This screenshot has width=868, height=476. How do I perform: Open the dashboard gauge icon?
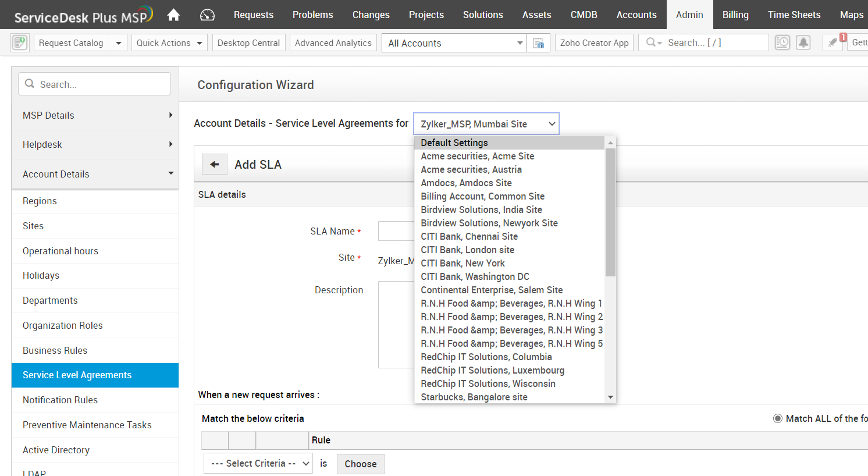click(x=207, y=15)
